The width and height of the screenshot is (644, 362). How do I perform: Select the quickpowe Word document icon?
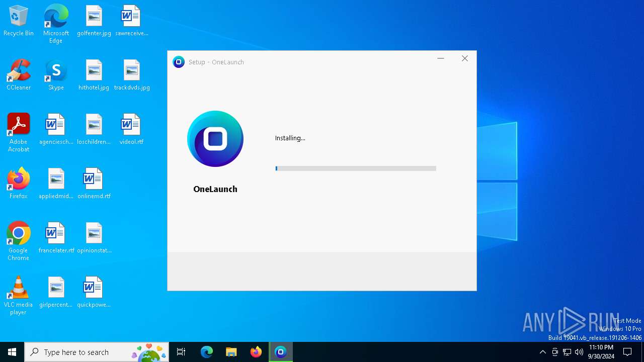coord(94,293)
